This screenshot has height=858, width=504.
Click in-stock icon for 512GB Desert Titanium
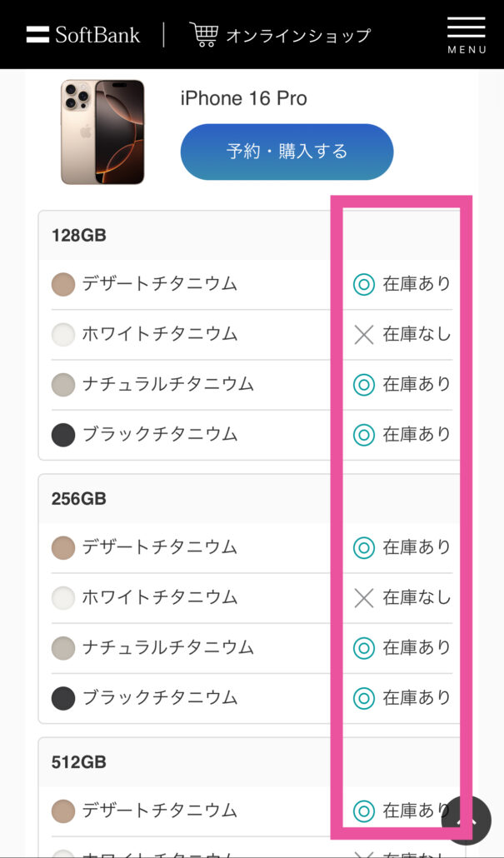(x=363, y=810)
